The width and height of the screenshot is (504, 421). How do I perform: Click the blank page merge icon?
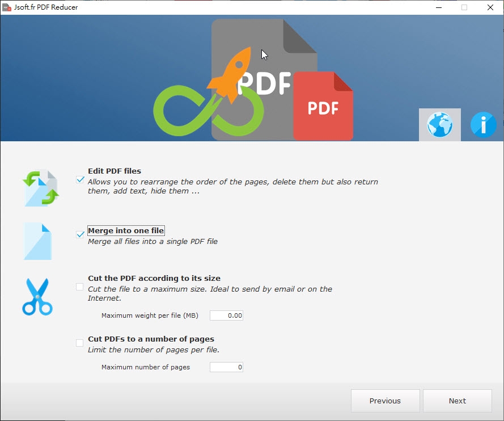[37, 241]
